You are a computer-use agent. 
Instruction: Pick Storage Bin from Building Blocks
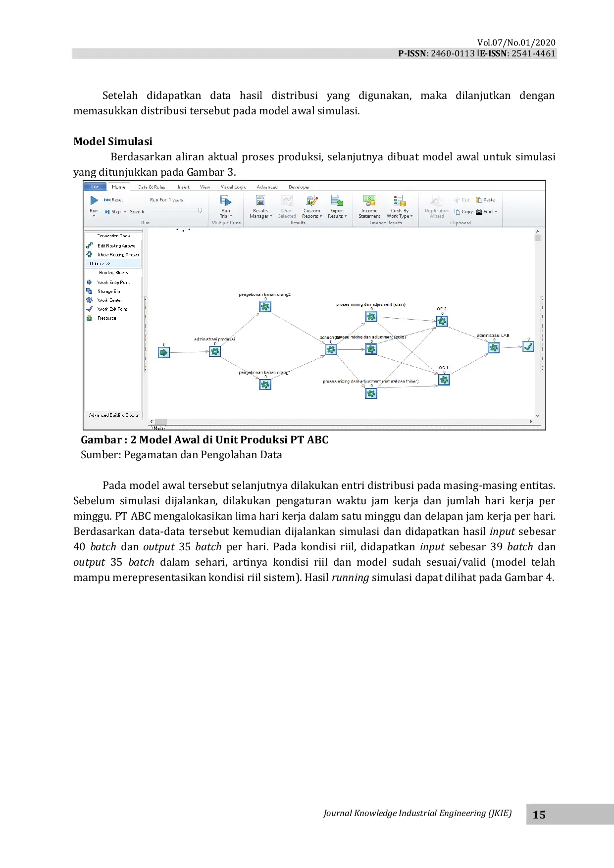[108, 291]
